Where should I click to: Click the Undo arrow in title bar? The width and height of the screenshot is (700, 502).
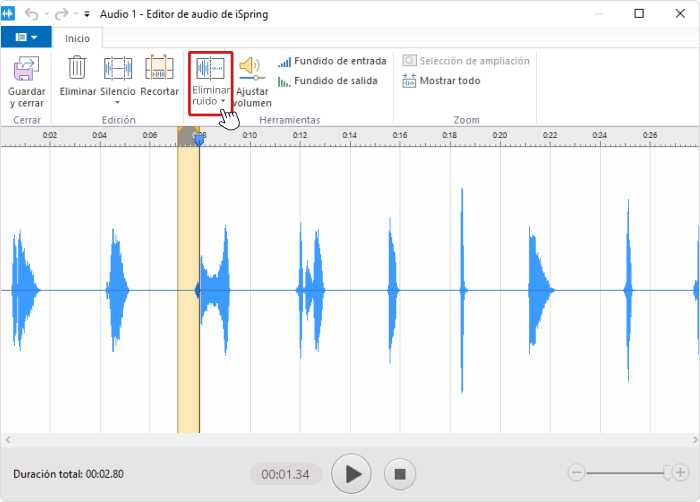[x=31, y=14]
